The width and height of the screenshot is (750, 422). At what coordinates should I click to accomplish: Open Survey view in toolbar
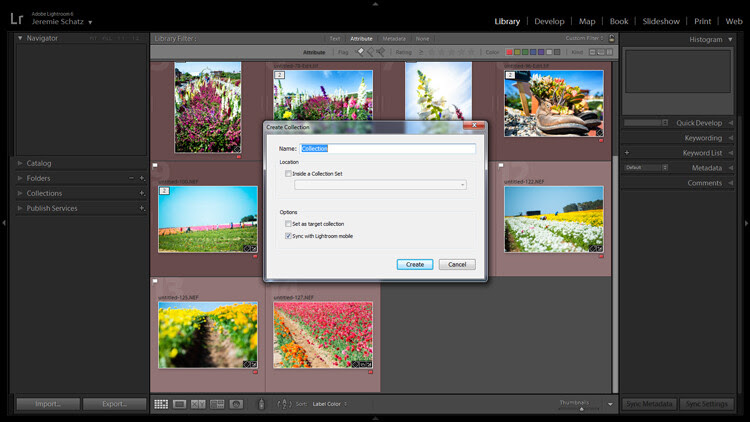[217, 404]
